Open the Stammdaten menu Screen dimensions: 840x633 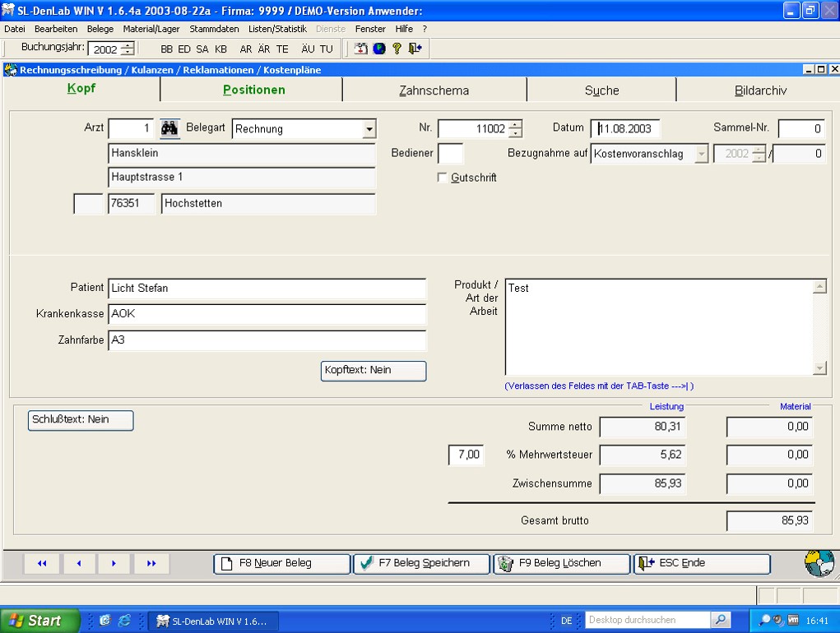214,29
